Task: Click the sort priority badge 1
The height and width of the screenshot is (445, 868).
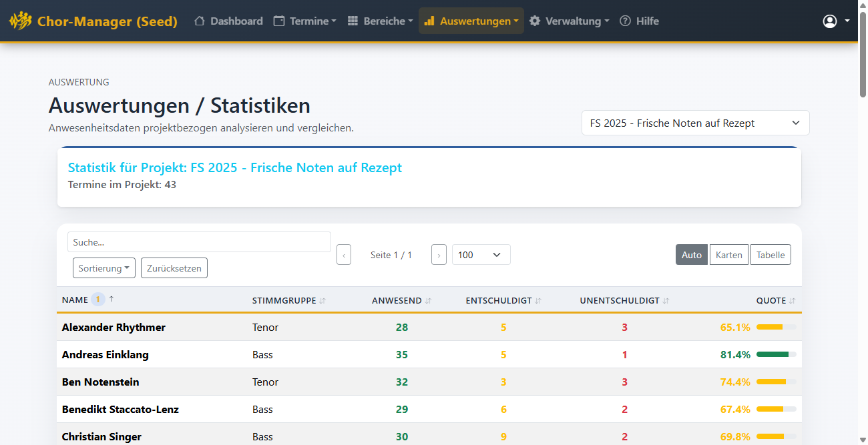Action: pyautogui.click(x=97, y=300)
